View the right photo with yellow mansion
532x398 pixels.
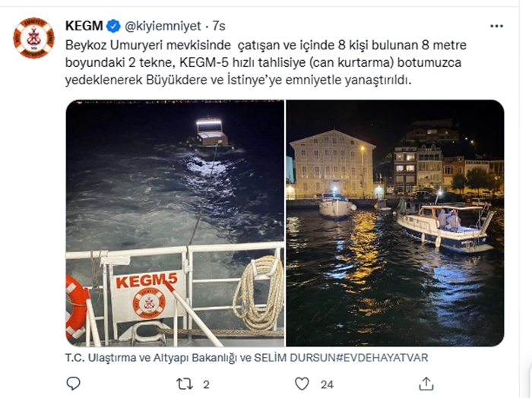click(x=395, y=223)
